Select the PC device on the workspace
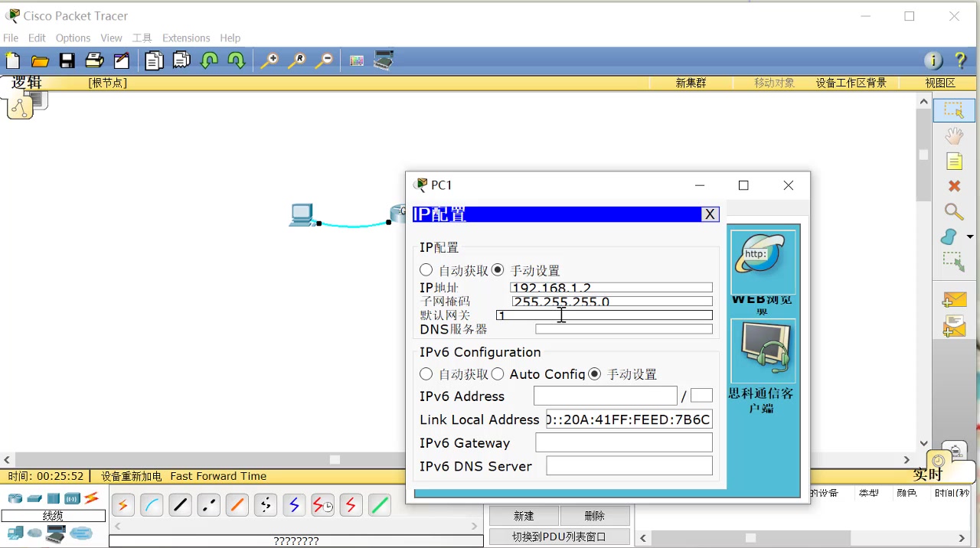This screenshot has width=980, height=548. pos(303,215)
